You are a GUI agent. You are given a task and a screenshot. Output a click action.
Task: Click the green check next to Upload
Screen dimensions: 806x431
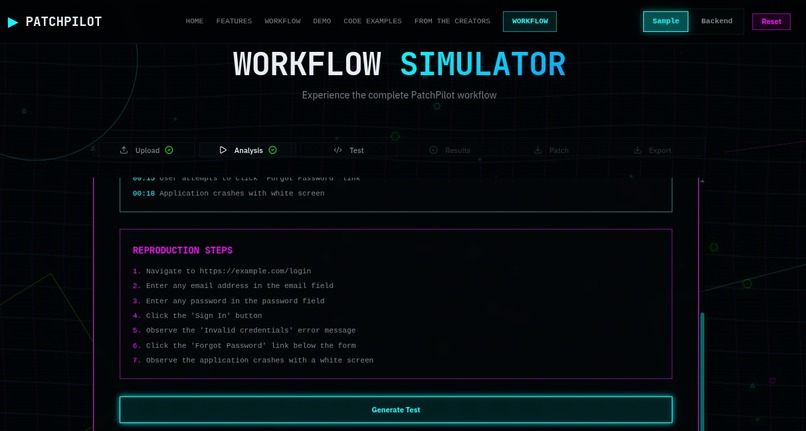[169, 150]
